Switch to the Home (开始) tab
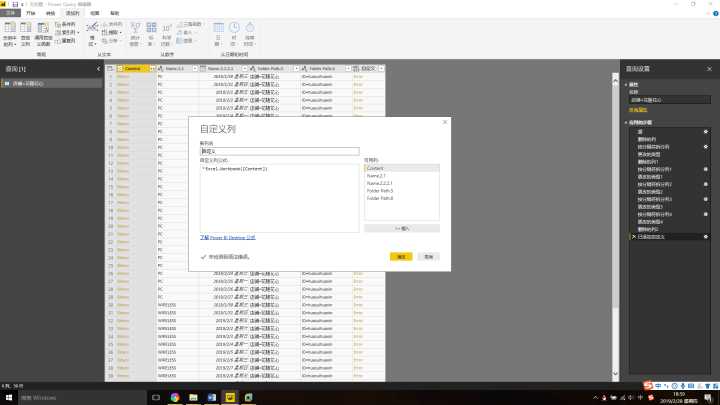Image resolution: width=720 pixels, height=405 pixels. pos(31,13)
